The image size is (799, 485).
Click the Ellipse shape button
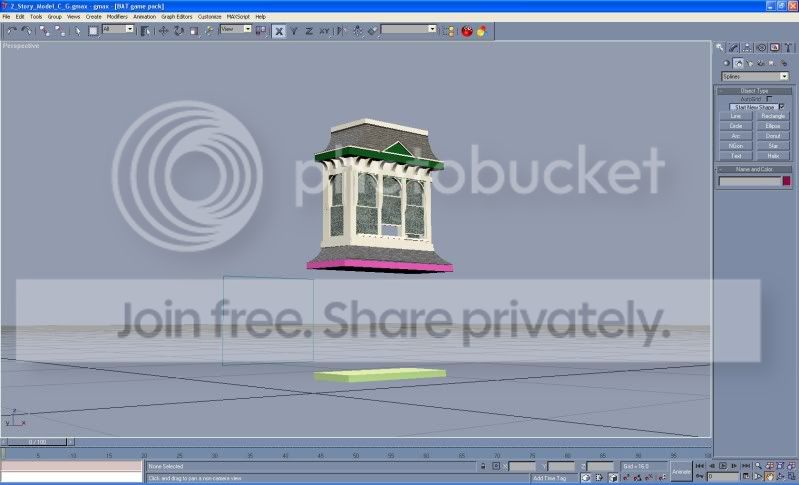point(773,126)
